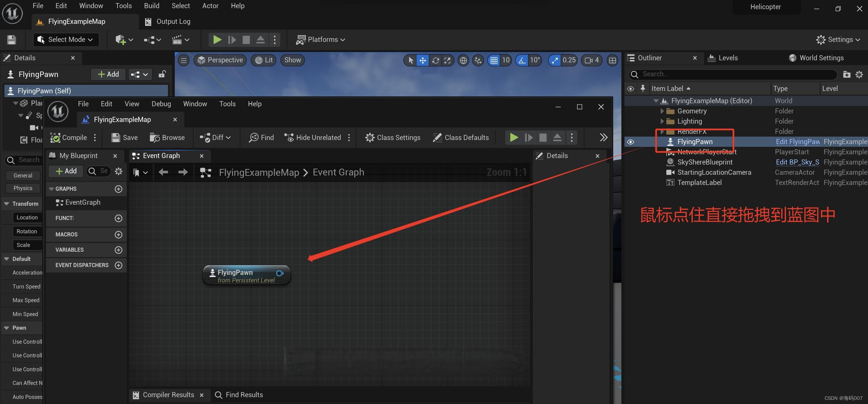Viewport: 868px width, 404px height.
Task: Toggle surface snapping icon
Action: coord(478,60)
